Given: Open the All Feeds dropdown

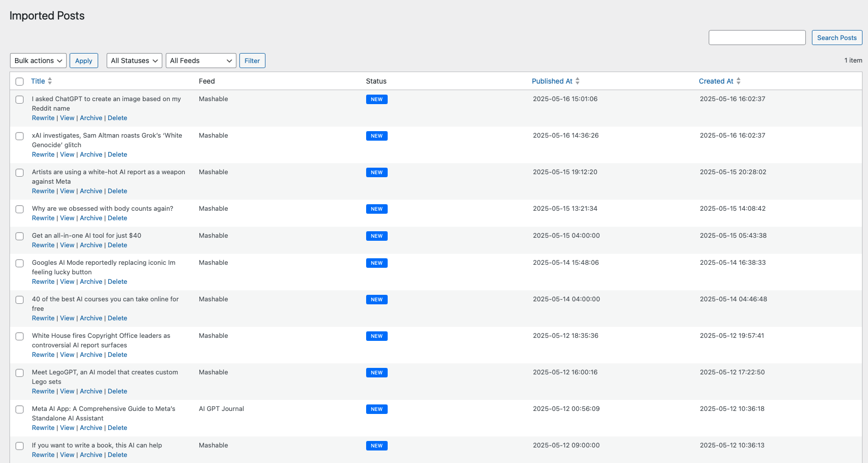Looking at the screenshot, I should pyautogui.click(x=201, y=61).
